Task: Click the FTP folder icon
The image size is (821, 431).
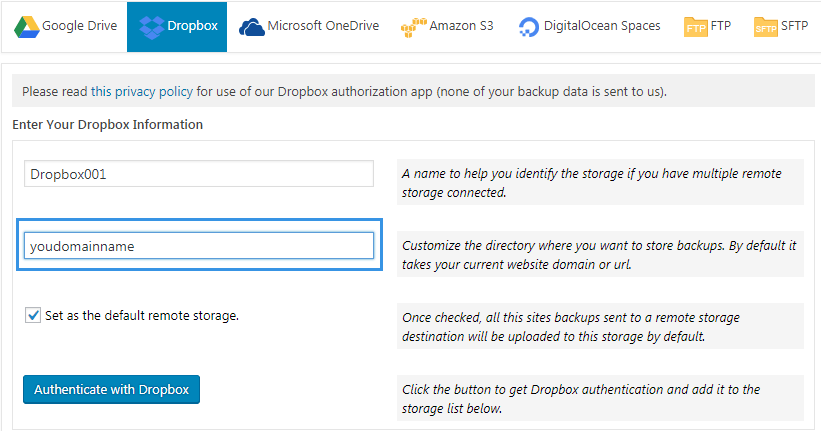Action: [x=696, y=27]
